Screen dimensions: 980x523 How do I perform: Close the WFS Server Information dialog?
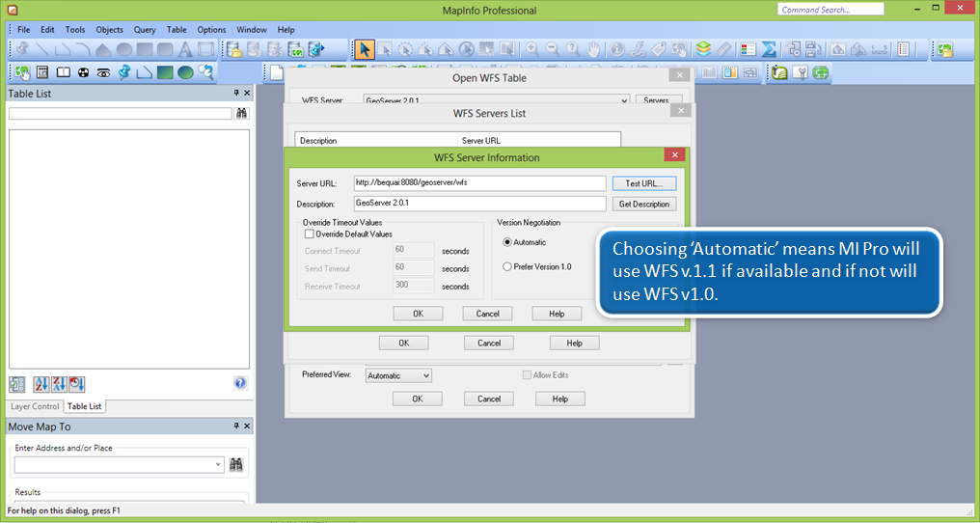[x=674, y=154]
